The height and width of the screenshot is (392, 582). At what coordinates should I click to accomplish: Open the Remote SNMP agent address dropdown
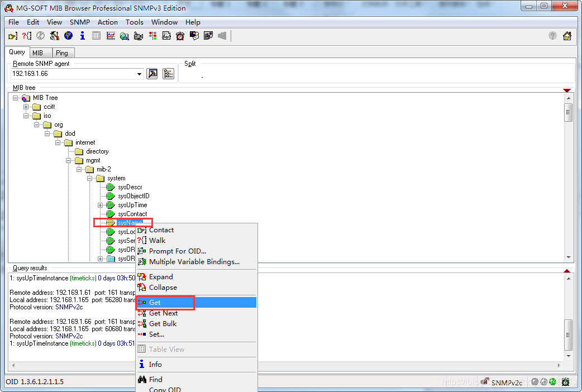(x=139, y=74)
